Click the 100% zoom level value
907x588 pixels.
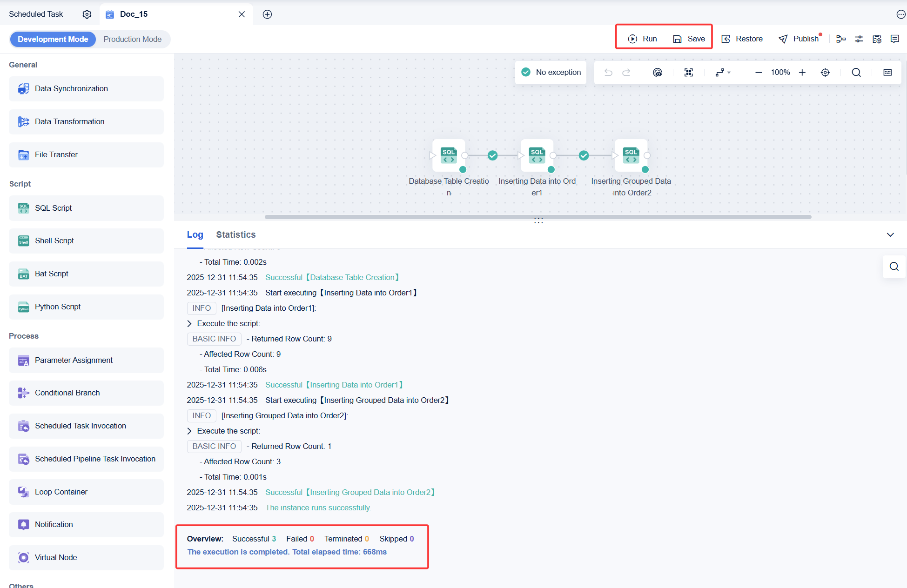point(780,72)
